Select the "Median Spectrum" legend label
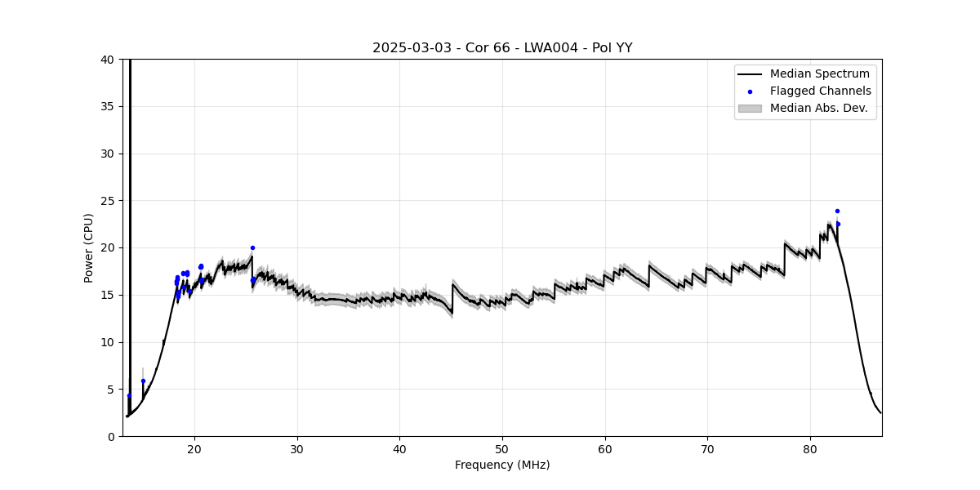This screenshot has height=490, width=980. (819, 74)
